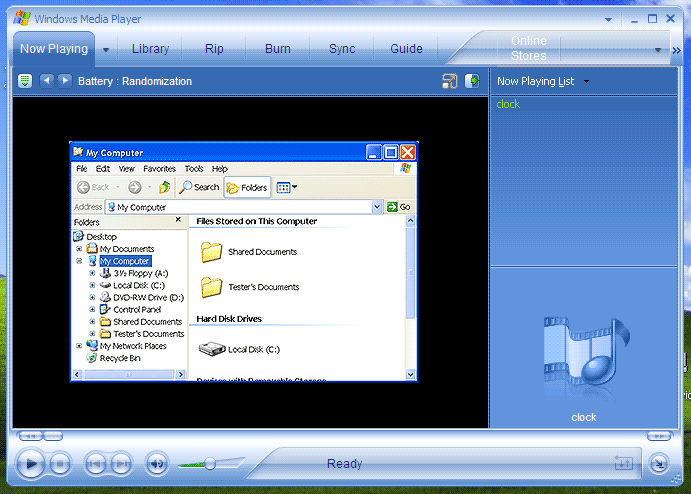Screen dimensions: 691x494
Task: Mute the player sound
Action: (x=157, y=463)
